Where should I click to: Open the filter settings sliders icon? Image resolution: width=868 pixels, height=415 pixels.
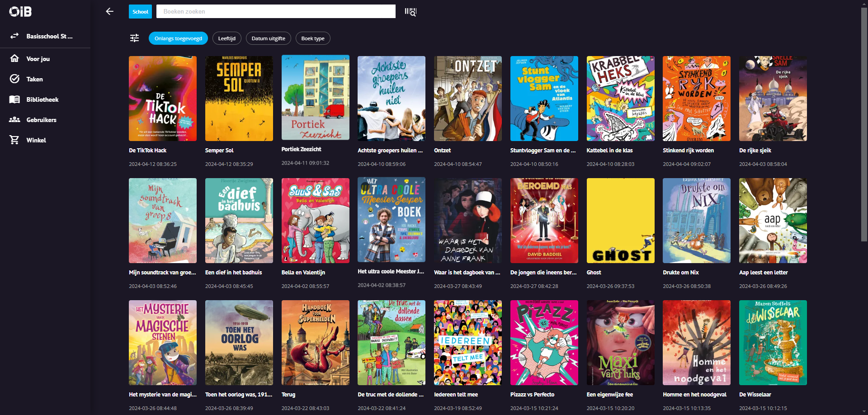(x=134, y=38)
